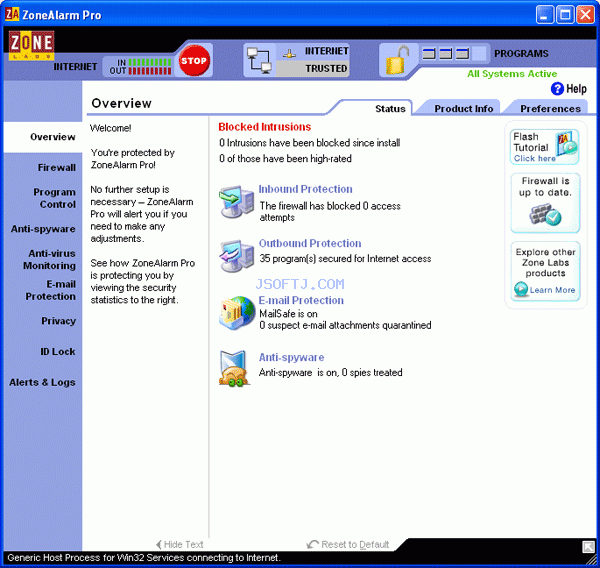Click Reset to Default
Screen dimensions: 600x568
click(348, 544)
